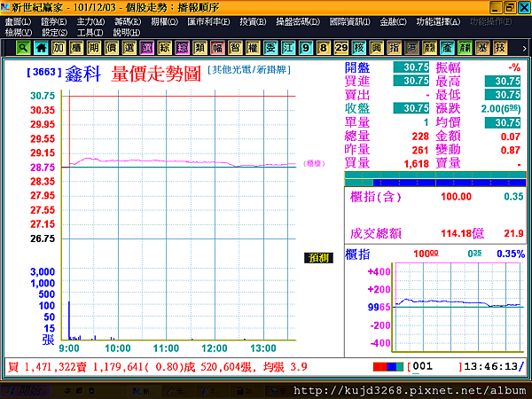Click the 漲跌 value 2.00
The height and width of the screenshot is (399, 532).
(500, 109)
